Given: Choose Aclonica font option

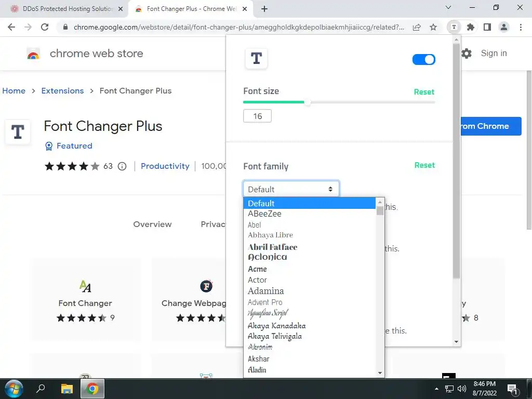Looking at the screenshot, I should click(310, 257).
